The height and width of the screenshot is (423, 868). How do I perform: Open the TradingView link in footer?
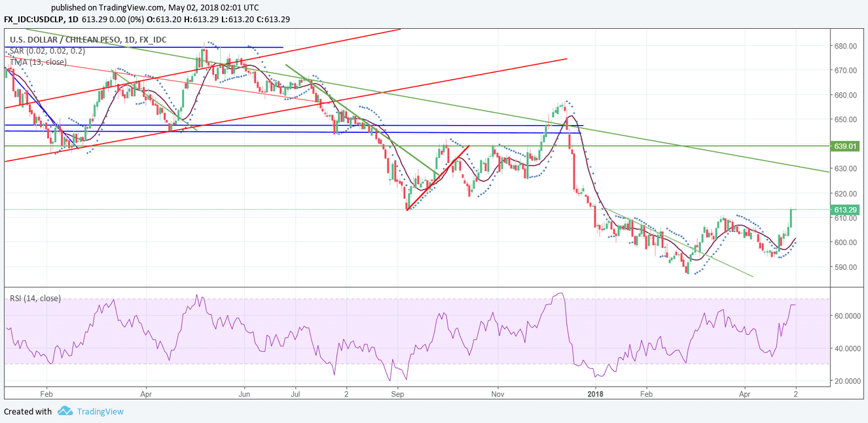[x=100, y=412]
